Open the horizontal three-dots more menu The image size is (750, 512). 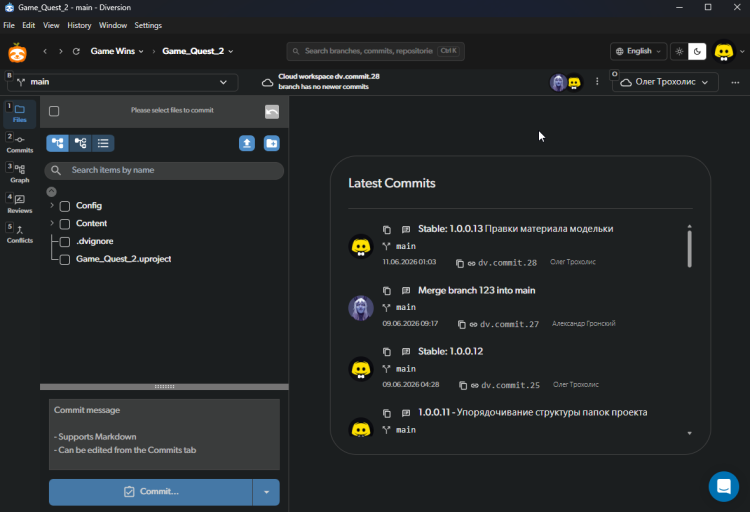tap(735, 82)
